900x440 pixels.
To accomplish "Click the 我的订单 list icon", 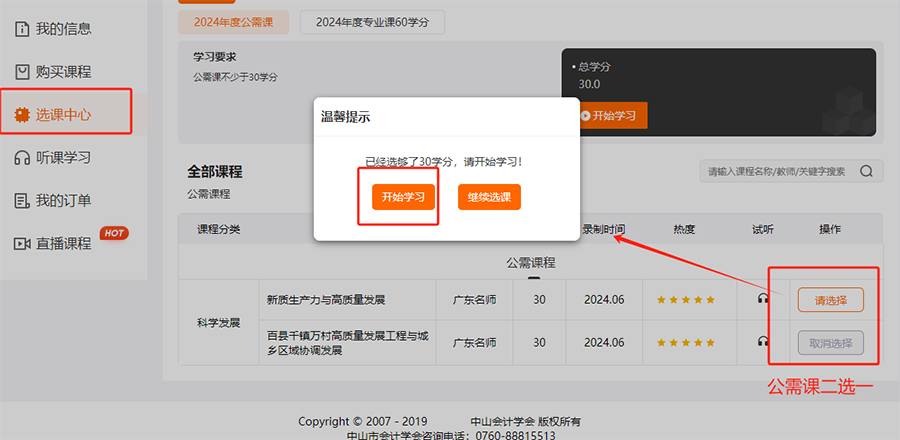I will 21,201.
